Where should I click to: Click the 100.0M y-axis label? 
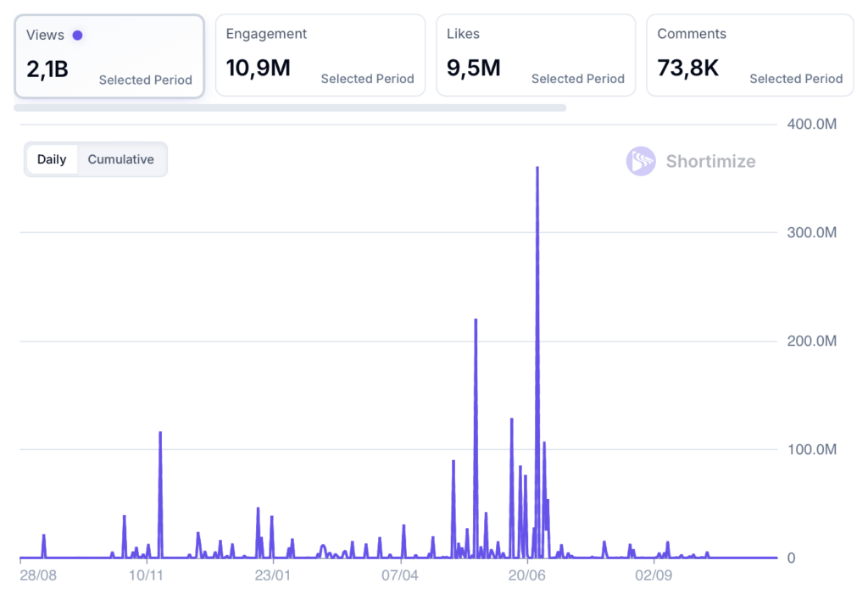812,450
